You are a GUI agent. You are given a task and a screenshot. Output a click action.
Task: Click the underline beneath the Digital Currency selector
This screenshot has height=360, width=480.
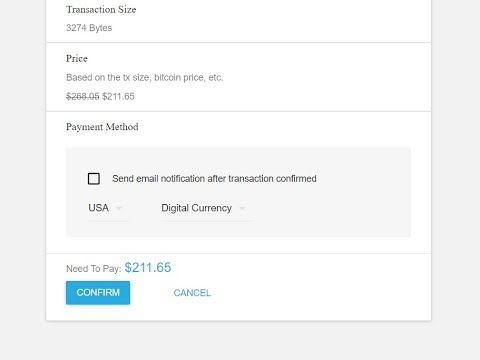coord(206,221)
